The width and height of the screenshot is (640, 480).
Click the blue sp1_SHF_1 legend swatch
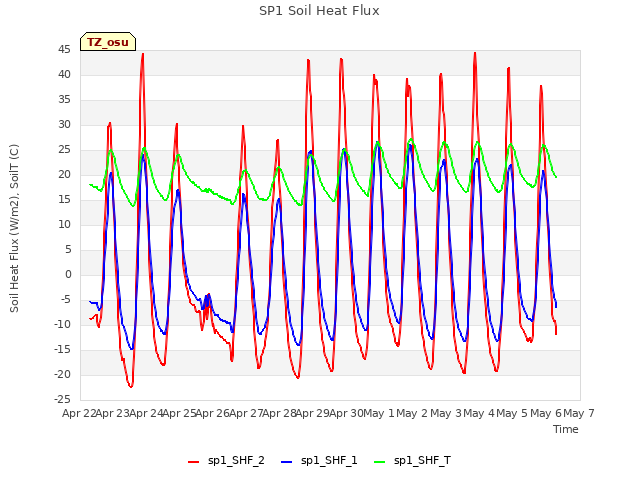tap(287, 462)
